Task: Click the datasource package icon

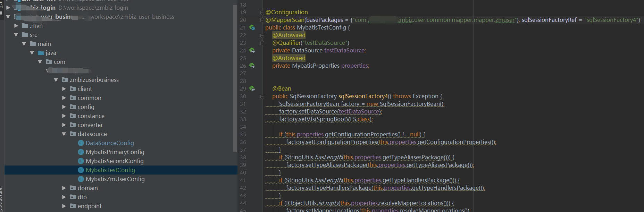Action: [73, 134]
